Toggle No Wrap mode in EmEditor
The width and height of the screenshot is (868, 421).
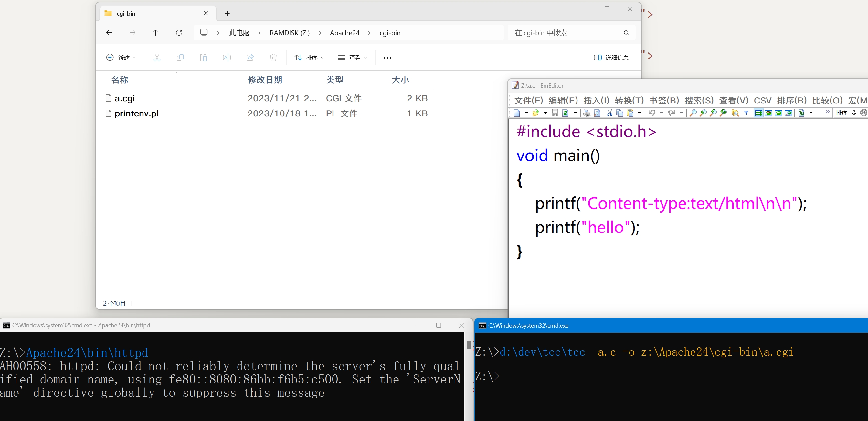click(x=758, y=113)
